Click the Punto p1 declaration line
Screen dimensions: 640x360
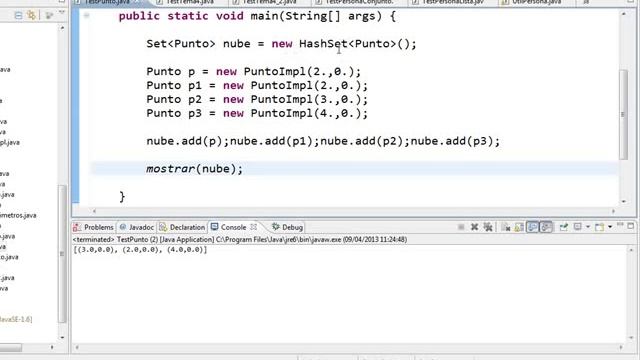(x=257, y=86)
